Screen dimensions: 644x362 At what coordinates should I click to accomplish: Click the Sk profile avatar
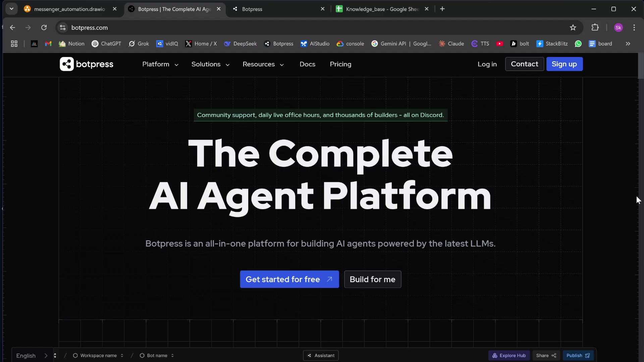click(619, 27)
